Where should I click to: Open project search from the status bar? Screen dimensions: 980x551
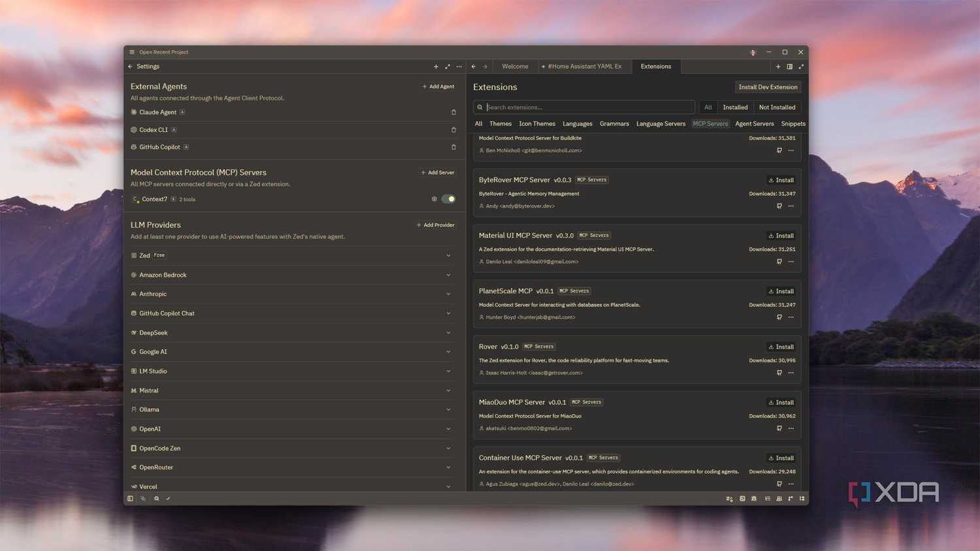(156, 499)
